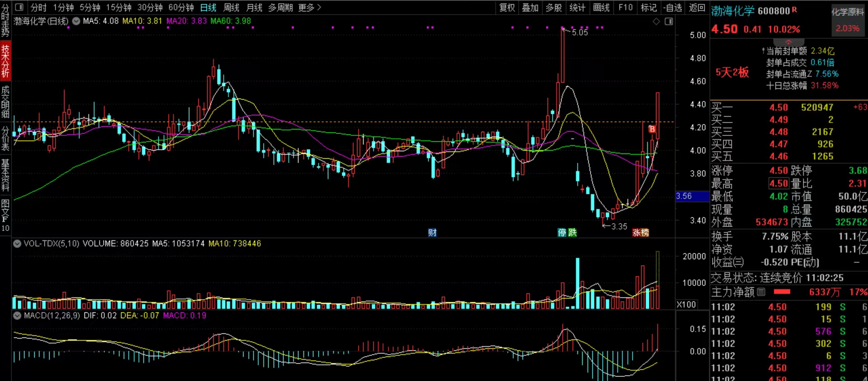Select the 5分钟 period
Screen dimensions: 868x381
(90, 7)
